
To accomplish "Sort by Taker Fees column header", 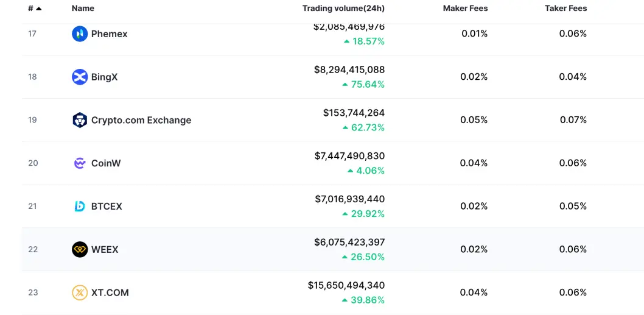I will [566, 8].
